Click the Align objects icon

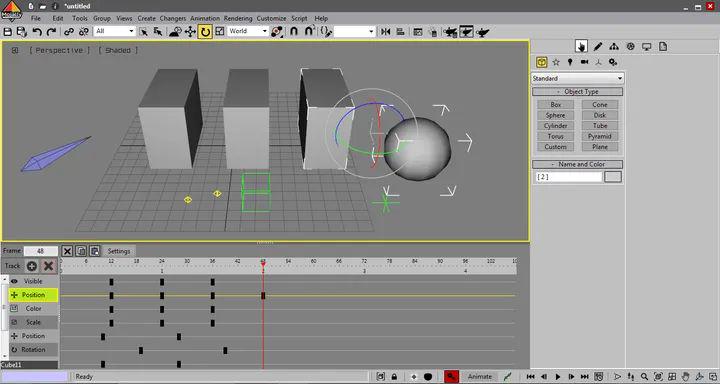tap(400, 32)
